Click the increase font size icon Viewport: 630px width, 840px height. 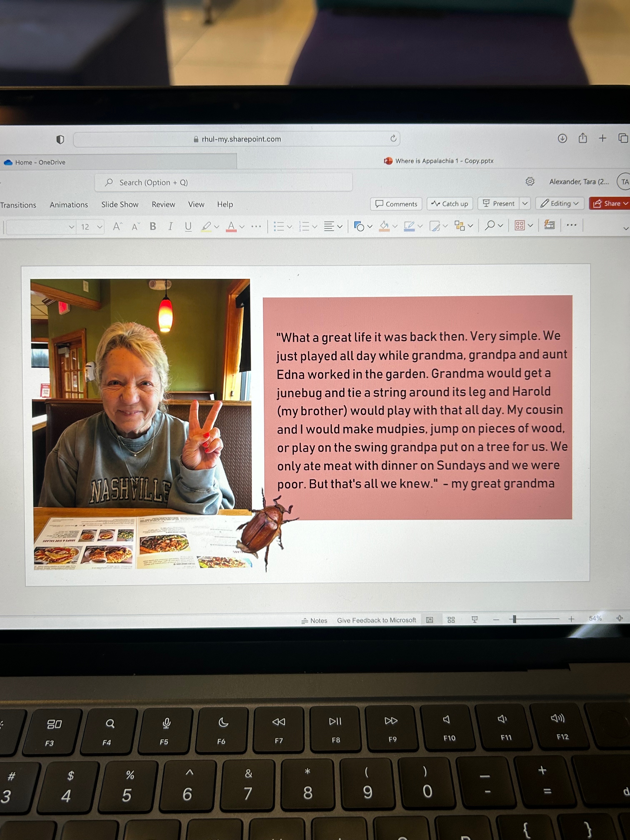(x=117, y=227)
